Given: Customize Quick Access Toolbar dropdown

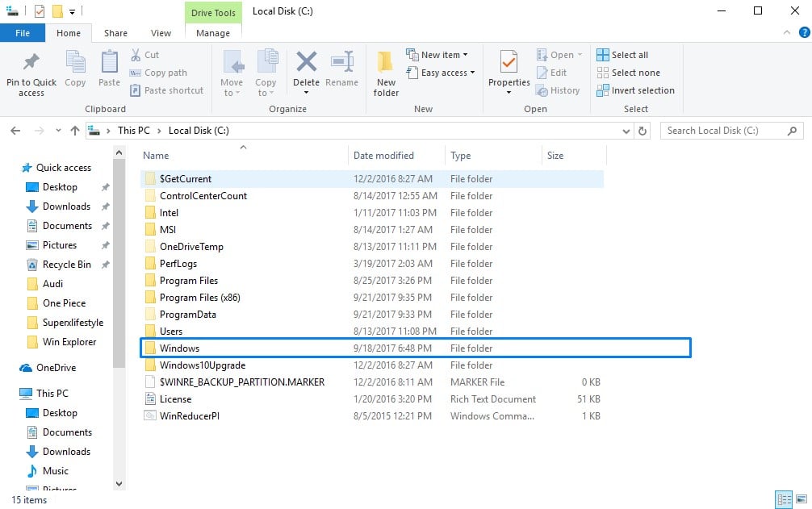Looking at the screenshot, I should (x=73, y=11).
